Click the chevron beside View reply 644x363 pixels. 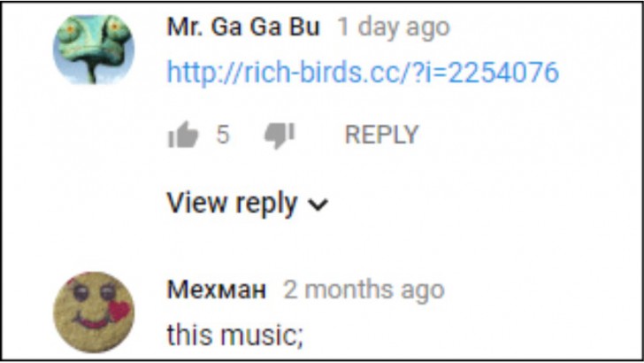[x=318, y=205]
